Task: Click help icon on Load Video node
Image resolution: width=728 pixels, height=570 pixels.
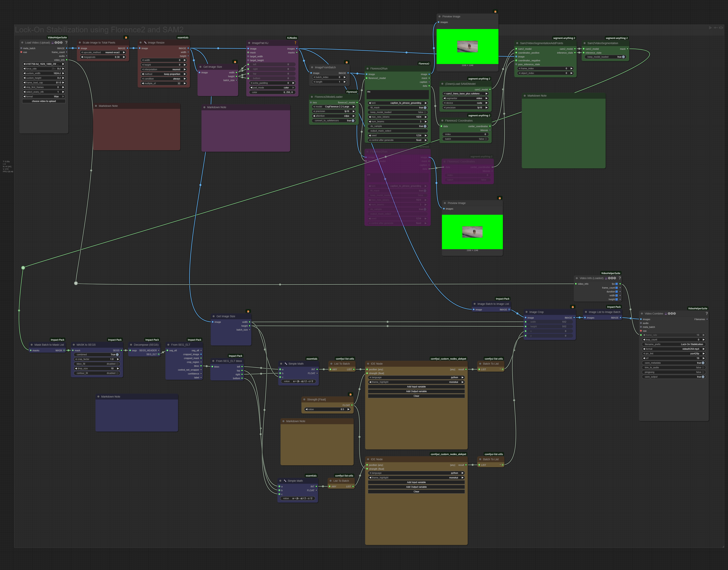Action: (66, 42)
